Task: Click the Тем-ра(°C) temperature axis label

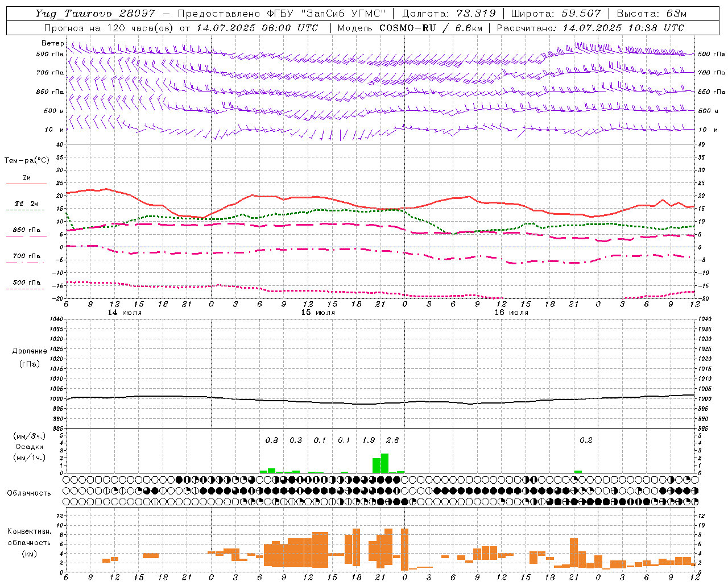Action: (x=27, y=161)
